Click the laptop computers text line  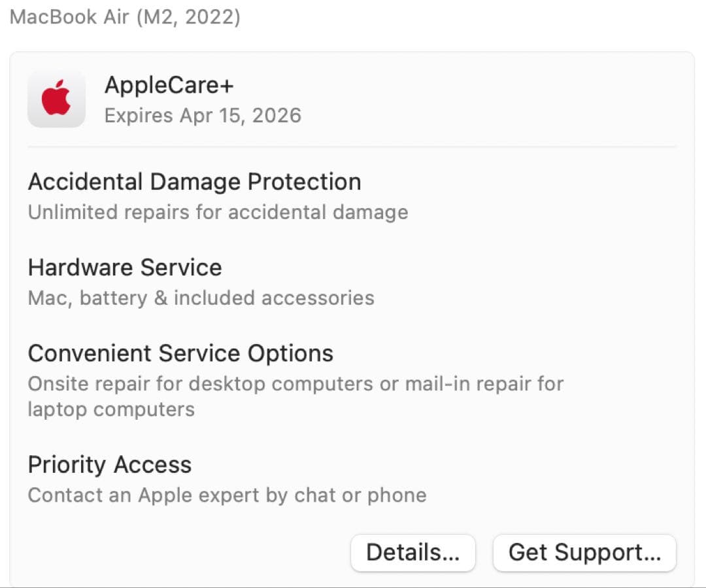click(x=111, y=409)
